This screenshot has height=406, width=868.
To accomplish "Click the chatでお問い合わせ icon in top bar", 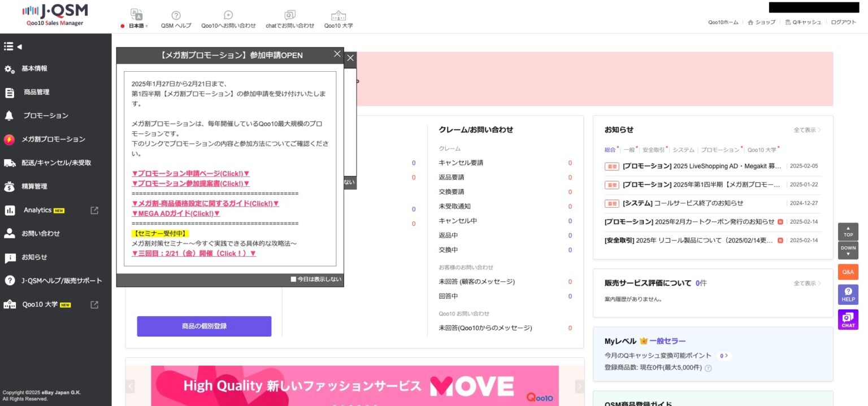I will coord(290,15).
